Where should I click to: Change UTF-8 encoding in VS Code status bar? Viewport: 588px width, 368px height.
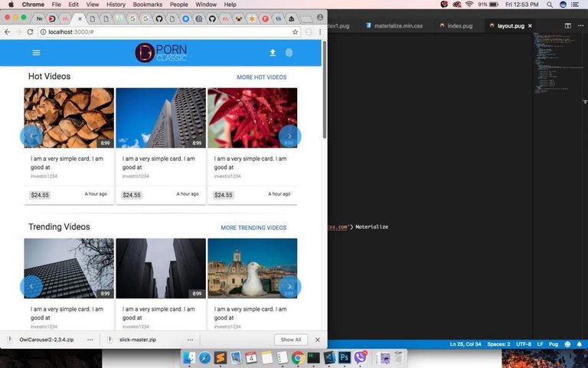click(524, 344)
